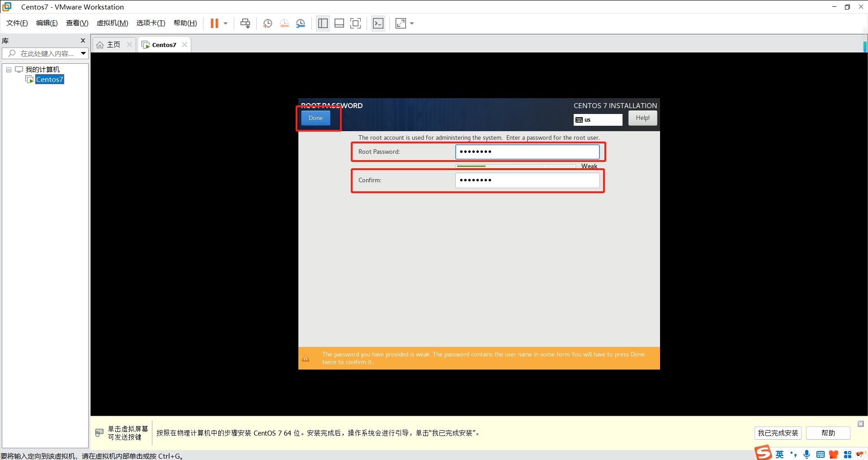868x460 pixels.
Task: Collapse the 我的计算机 tree node
Action: coord(9,70)
